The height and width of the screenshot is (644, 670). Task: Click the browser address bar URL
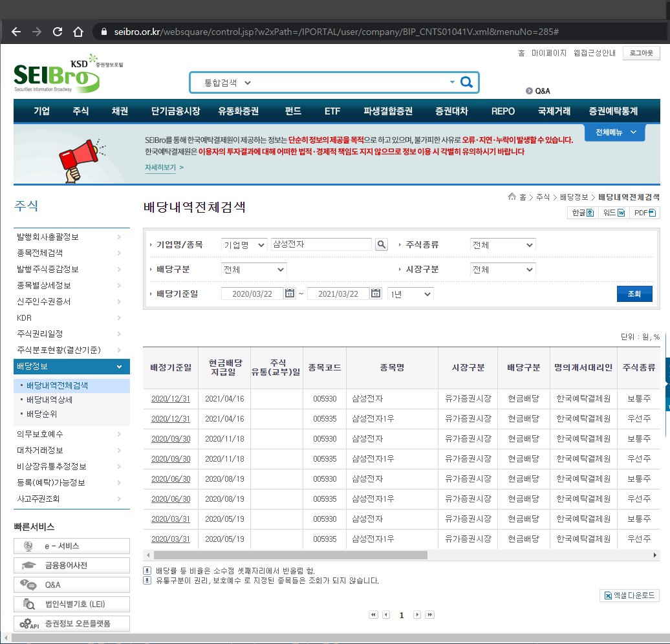(336, 32)
